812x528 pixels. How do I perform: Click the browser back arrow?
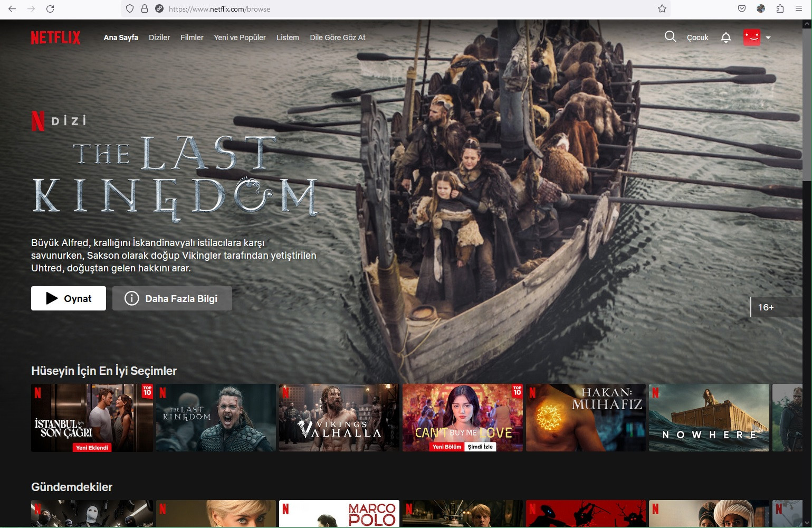[x=12, y=9]
